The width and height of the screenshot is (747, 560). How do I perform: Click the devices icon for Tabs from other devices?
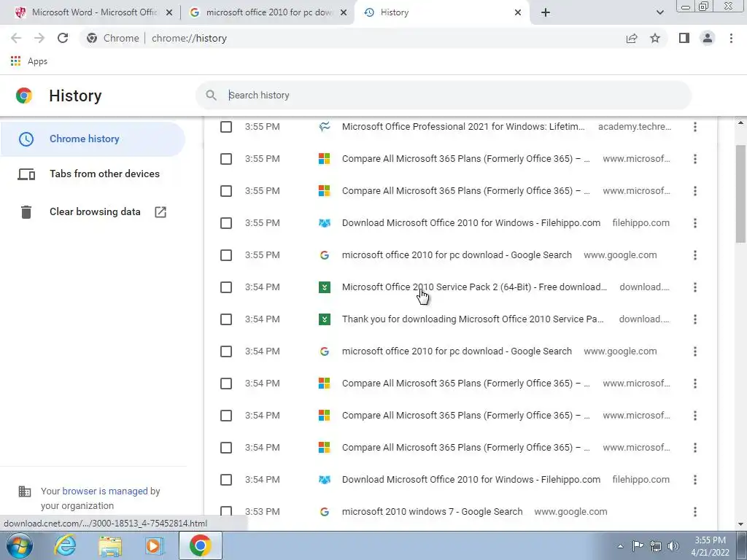(26, 174)
